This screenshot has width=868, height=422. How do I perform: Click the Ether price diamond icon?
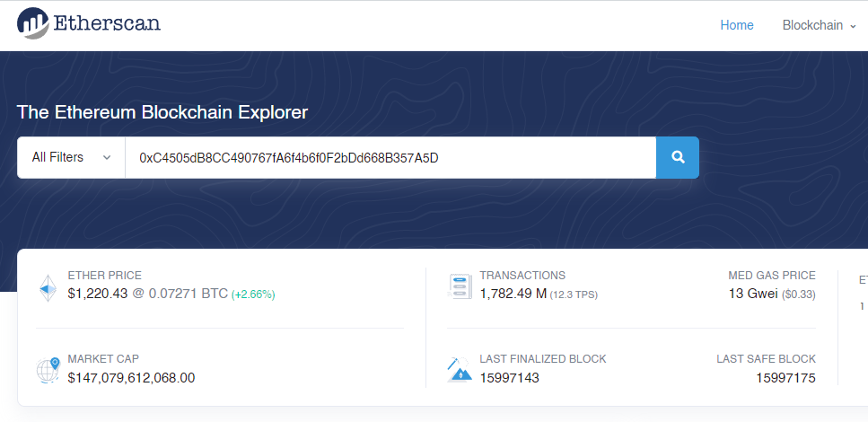coord(48,288)
